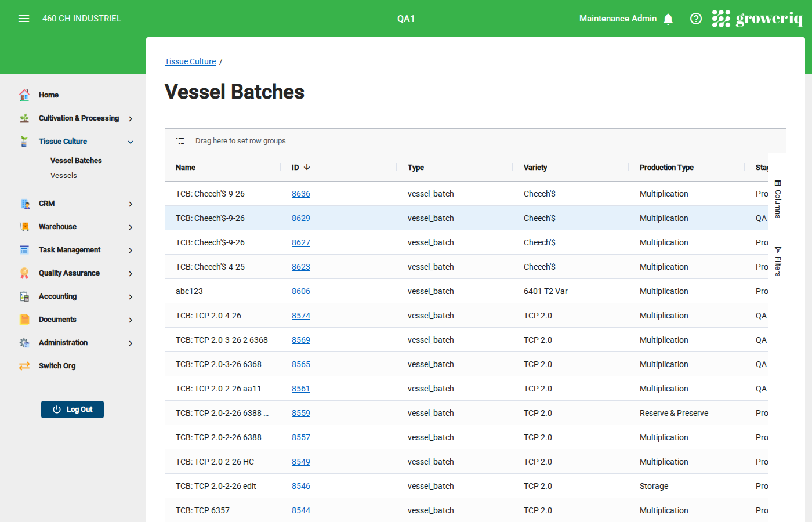Open vessel batch ID 8629

point(301,218)
